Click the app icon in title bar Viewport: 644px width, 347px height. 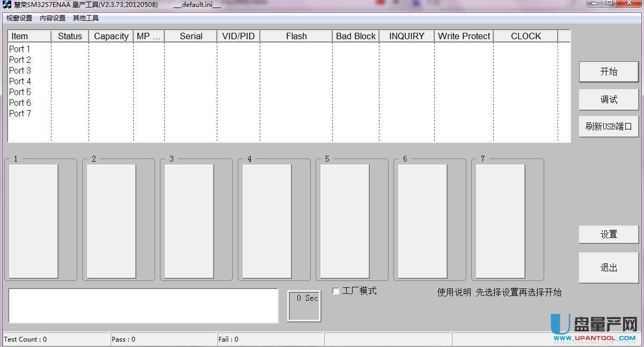pyautogui.click(x=7, y=4)
